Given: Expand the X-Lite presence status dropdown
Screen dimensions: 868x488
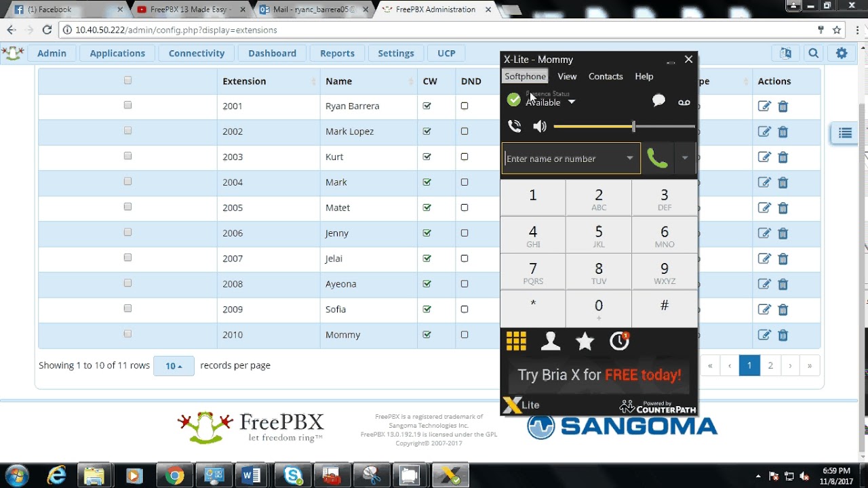Looking at the screenshot, I should point(571,102).
